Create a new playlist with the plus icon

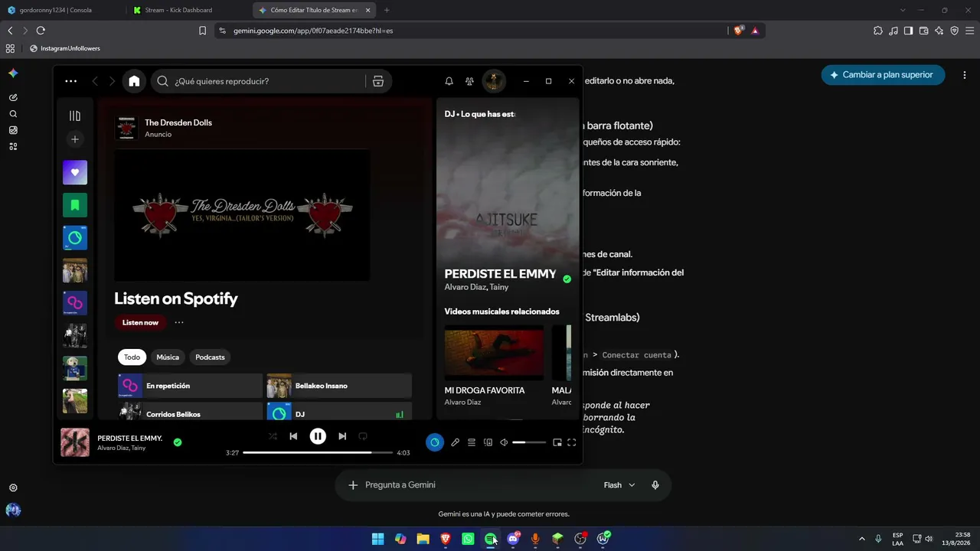(75, 139)
